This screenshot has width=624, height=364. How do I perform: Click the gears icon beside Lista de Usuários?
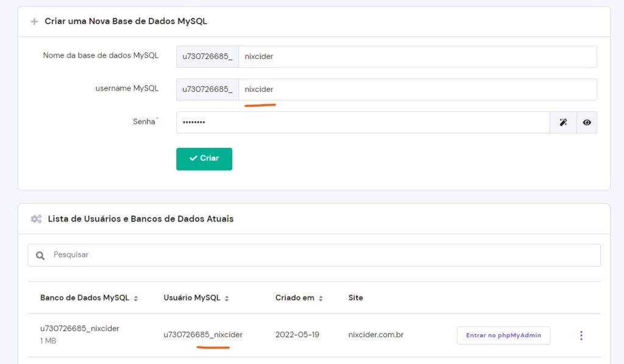coord(36,219)
